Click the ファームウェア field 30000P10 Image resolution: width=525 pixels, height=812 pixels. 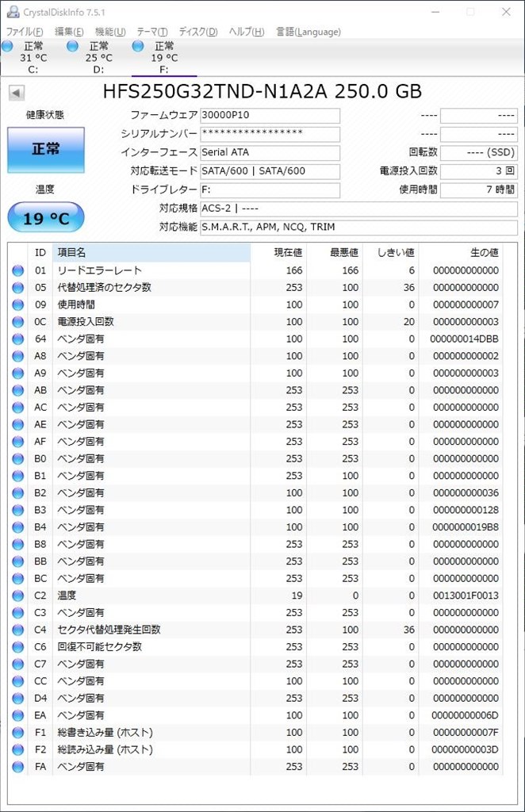270,116
